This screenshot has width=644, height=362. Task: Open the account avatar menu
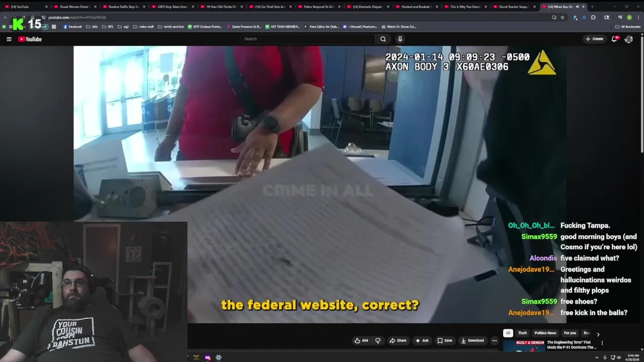628,39
